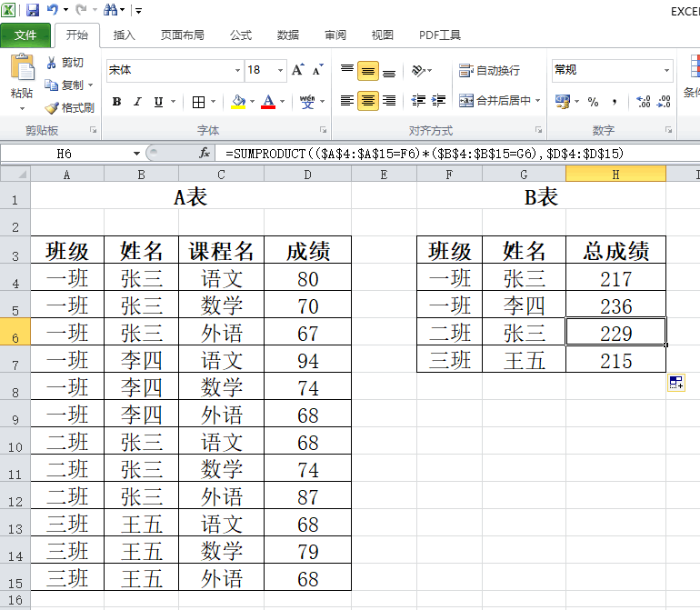Toggle Italic formatting
This screenshot has height=610, width=700.
pyautogui.click(x=137, y=102)
